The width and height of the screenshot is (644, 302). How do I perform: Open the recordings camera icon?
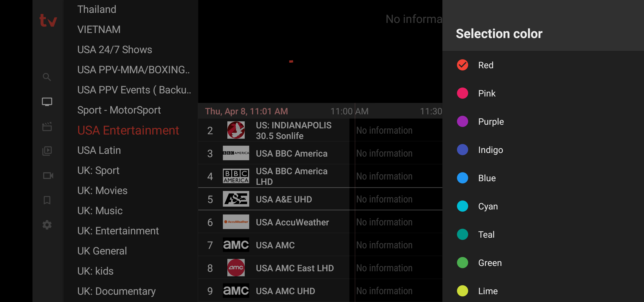tap(48, 176)
